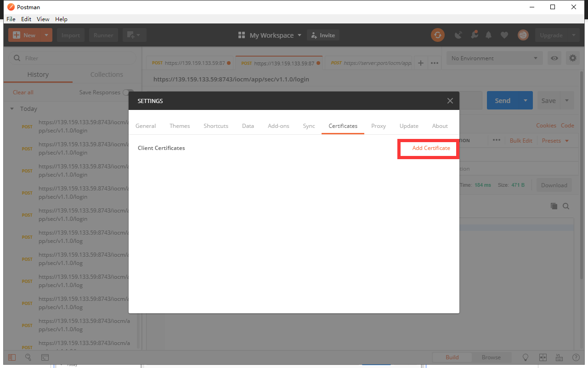Open the new window icon button
Screen dimensions: 588x368
[135, 35]
